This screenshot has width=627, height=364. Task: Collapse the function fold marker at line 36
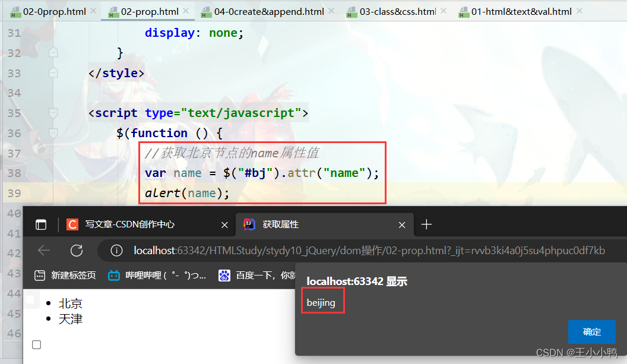(53, 132)
